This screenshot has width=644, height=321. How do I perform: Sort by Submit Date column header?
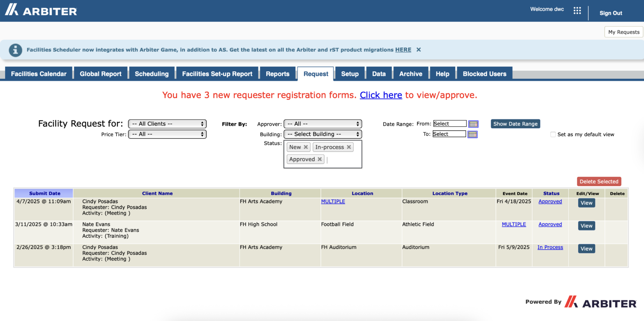point(44,193)
